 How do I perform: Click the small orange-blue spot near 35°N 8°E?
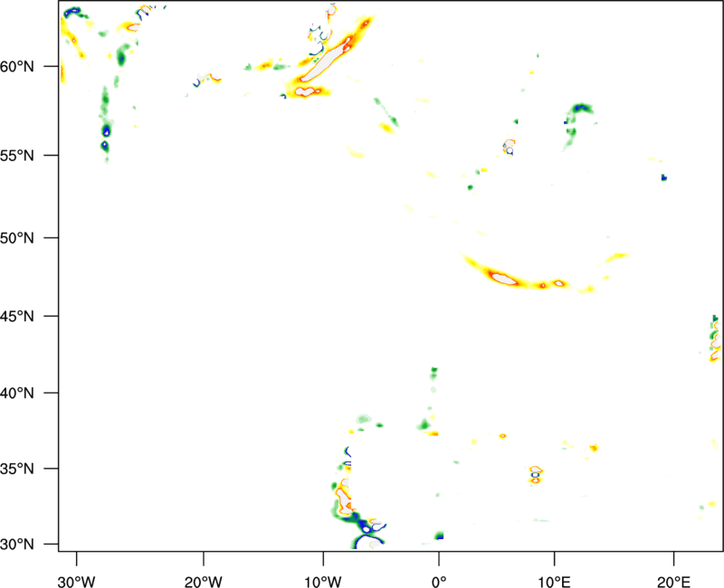click(x=535, y=474)
